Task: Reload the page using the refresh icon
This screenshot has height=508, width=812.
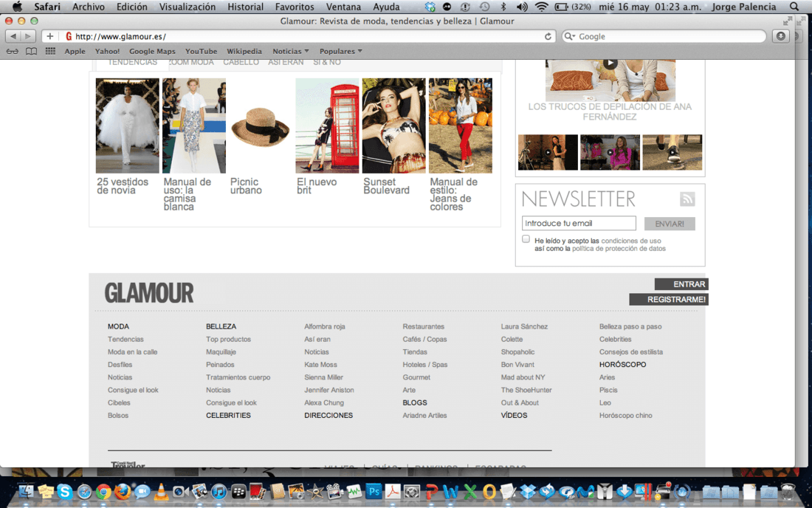Action: [x=548, y=37]
